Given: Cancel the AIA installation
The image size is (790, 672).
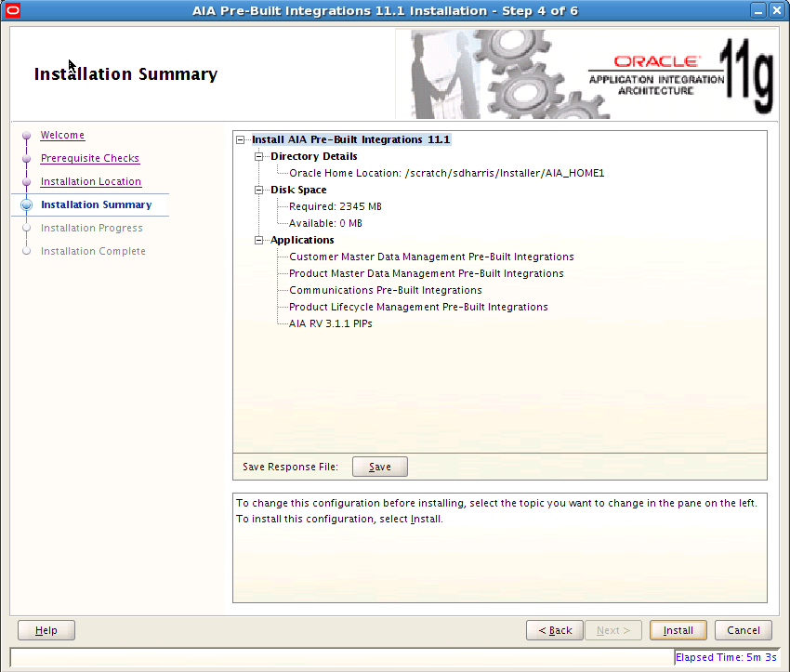Looking at the screenshot, I should point(743,630).
